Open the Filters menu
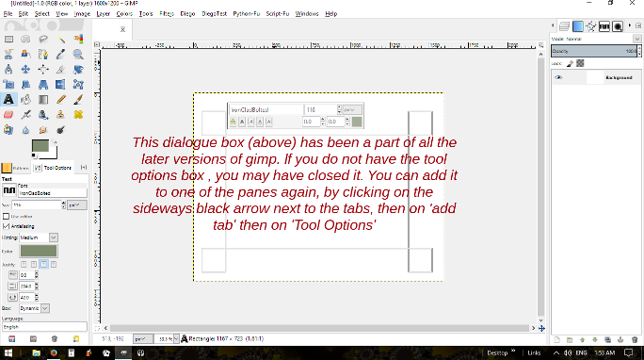This screenshot has width=644, height=360. point(167,13)
